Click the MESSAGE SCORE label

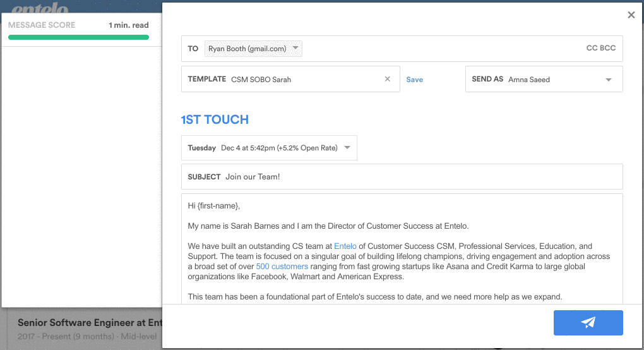(x=42, y=25)
